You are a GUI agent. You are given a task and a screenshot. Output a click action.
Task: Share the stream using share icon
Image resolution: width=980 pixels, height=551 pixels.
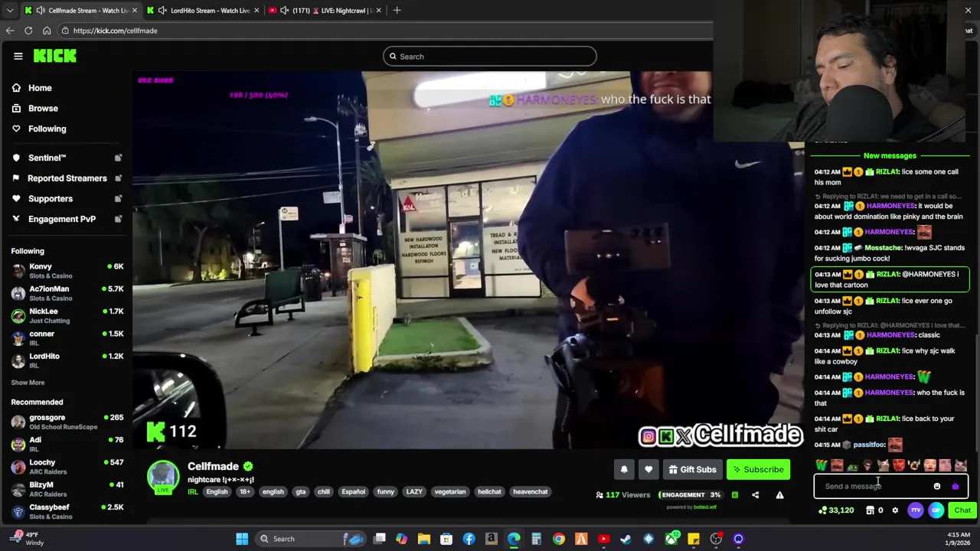point(755,495)
